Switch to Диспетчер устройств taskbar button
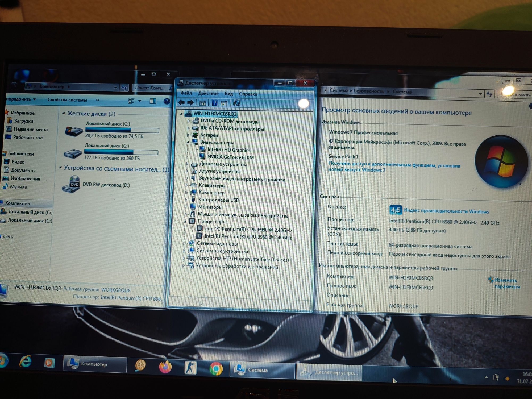The height and width of the screenshot is (399, 532). (329, 372)
